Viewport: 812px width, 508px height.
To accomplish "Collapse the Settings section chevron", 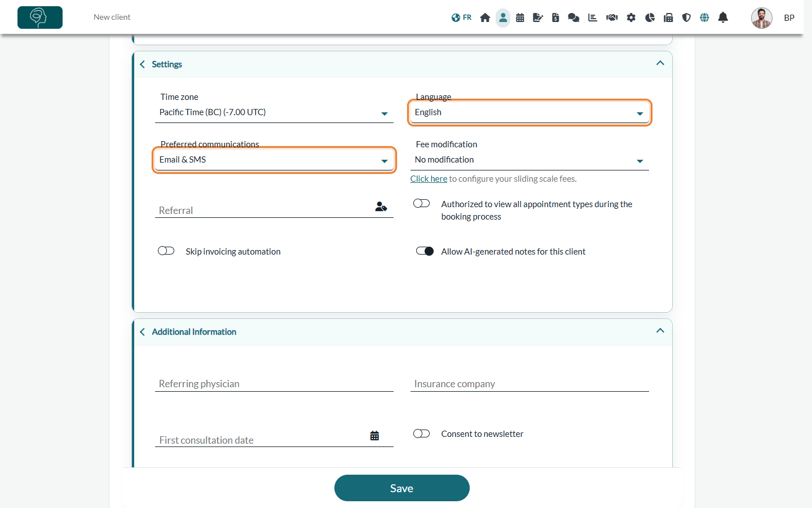I will [660, 63].
